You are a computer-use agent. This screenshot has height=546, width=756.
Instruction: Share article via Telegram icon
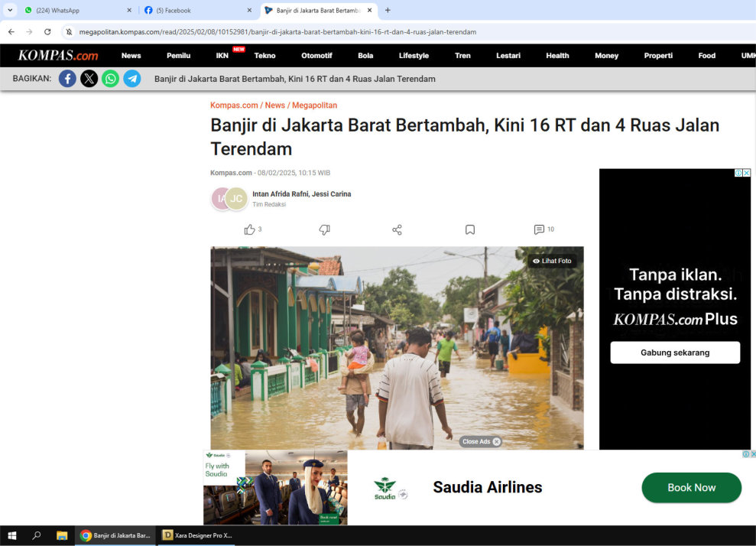(x=132, y=79)
